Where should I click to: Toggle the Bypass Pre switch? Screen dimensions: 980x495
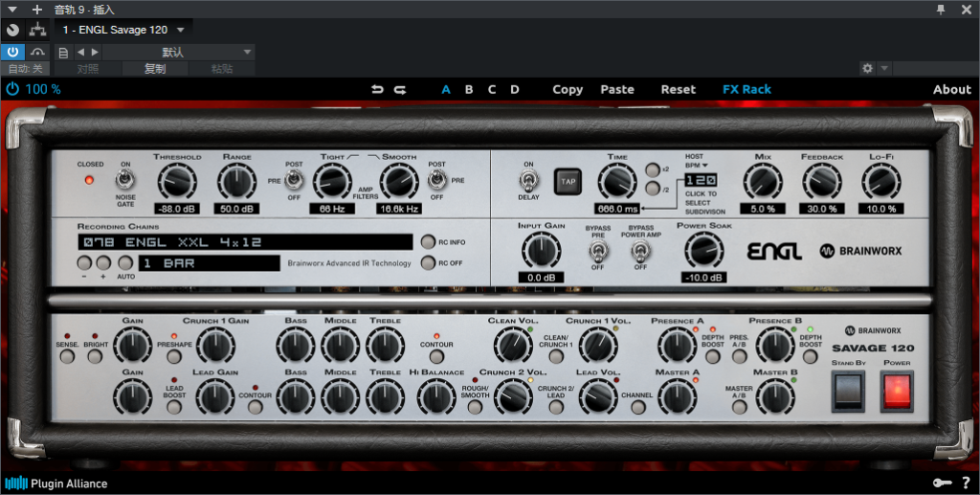[598, 252]
